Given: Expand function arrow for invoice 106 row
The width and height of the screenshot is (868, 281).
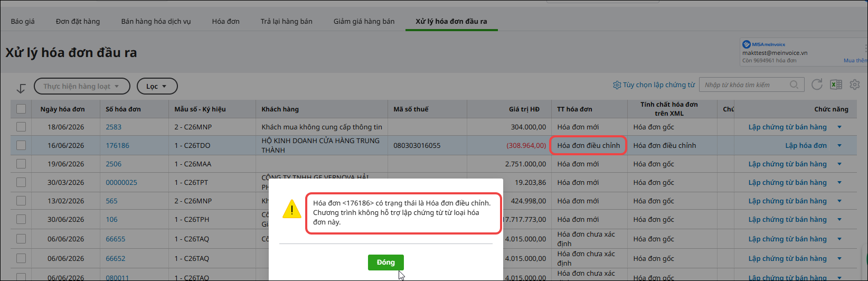Looking at the screenshot, I should 839,219.
